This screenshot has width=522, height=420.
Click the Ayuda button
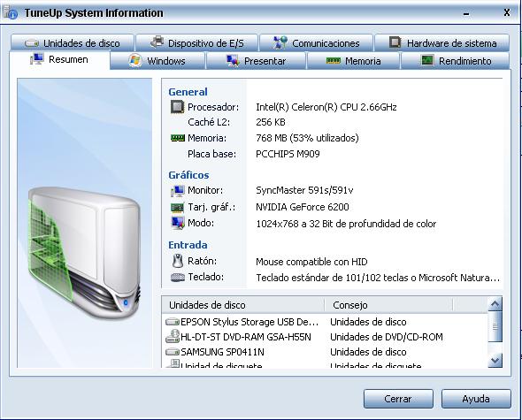[x=476, y=399]
